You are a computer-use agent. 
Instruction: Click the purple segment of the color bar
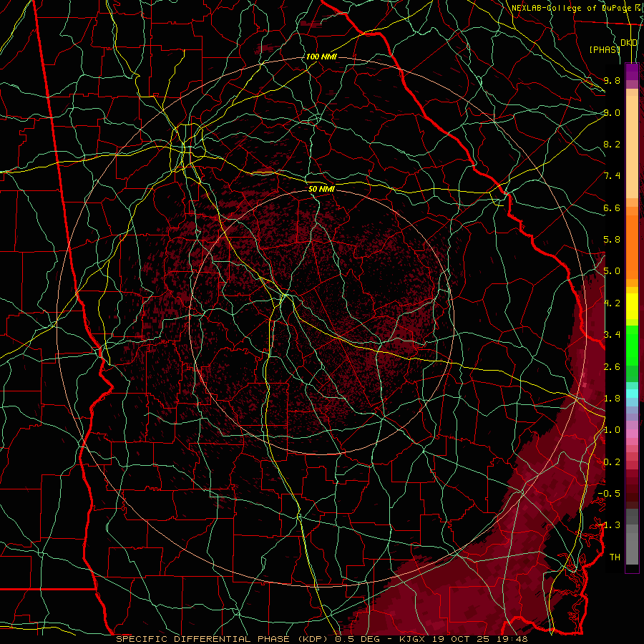coord(632,72)
